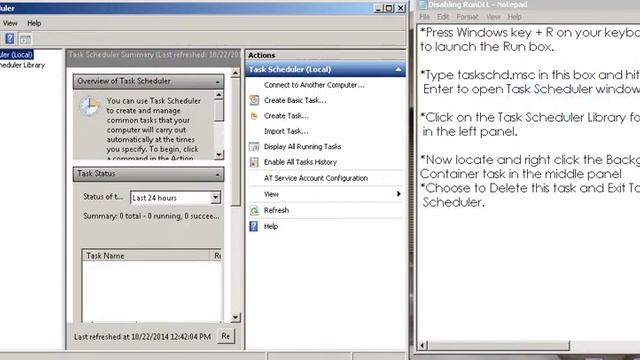640x360 pixels.
Task: Click overview text scrollbar down arrow
Action: [219, 154]
